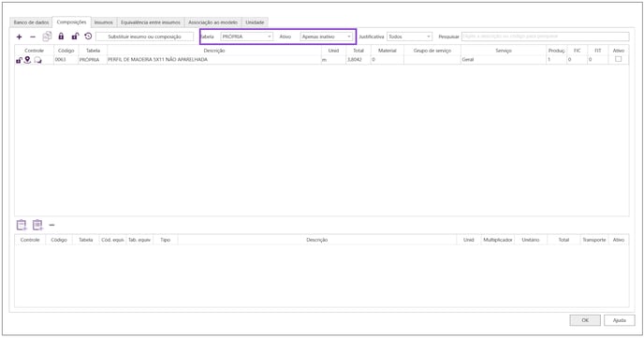Click the Geral service cell
The height and width of the screenshot is (338, 644).
(504, 60)
